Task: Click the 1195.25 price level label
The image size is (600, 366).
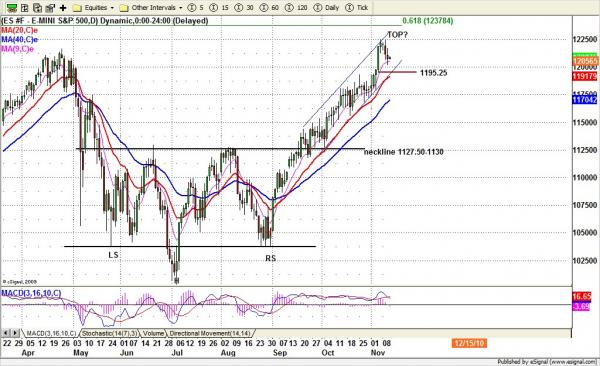Action: [x=434, y=73]
